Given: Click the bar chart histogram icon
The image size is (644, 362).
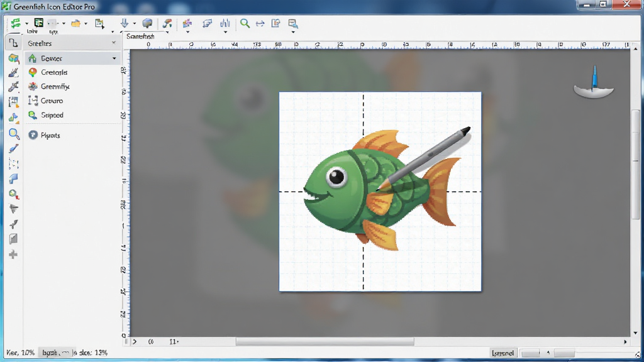Looking at the screenshot, I should pos(225,23).
